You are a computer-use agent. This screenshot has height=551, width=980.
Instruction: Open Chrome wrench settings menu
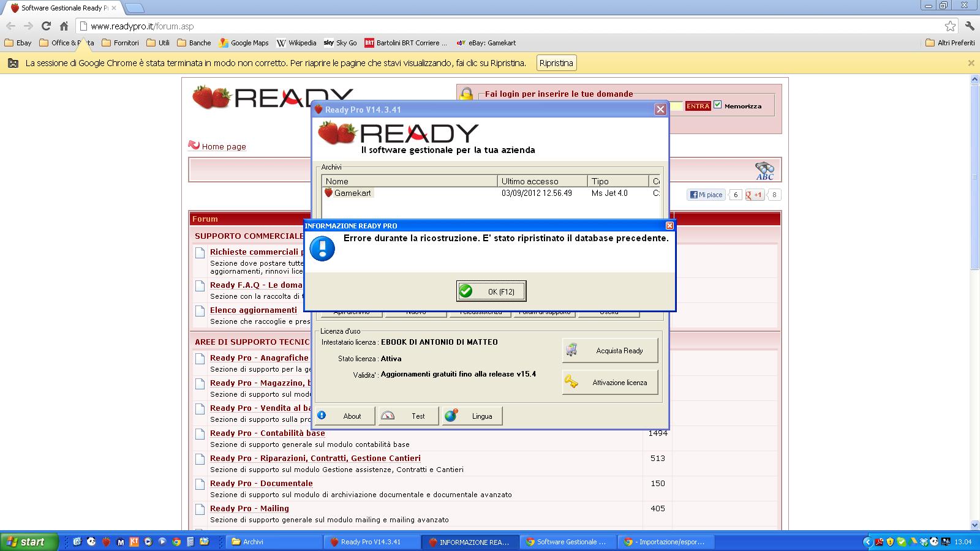pos(970,26)
